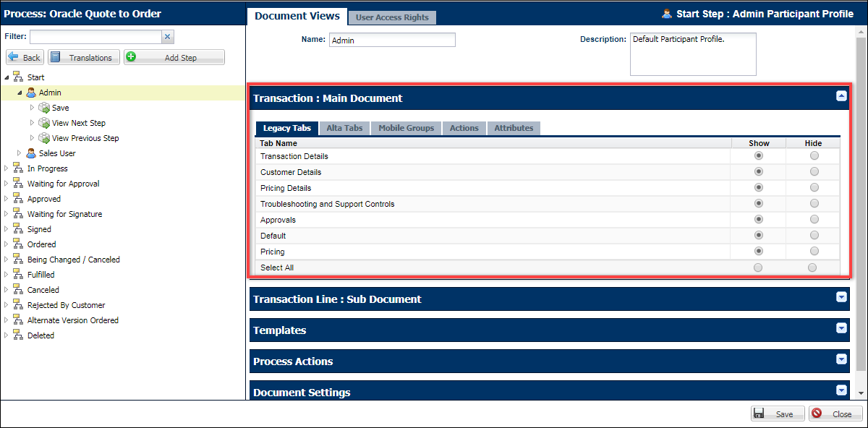Expand the Waiting for Approval tree step
Screen dimensions: 868x428
click(x=6, y=183)
